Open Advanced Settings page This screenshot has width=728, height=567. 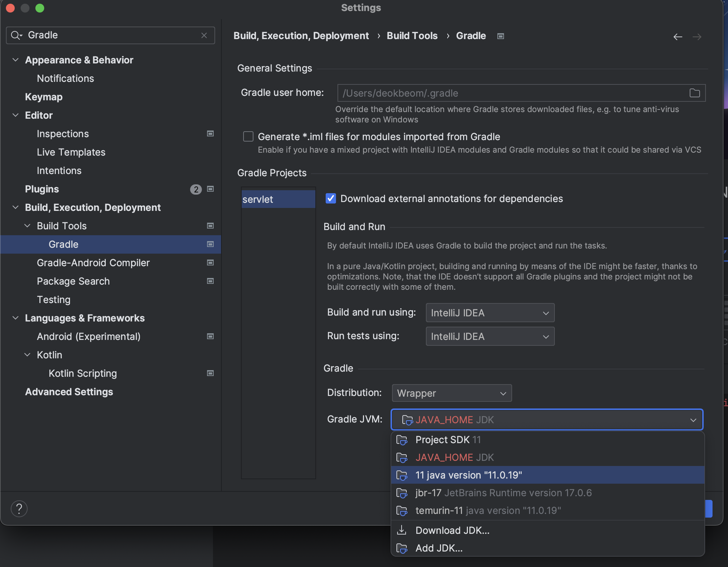click(69, 392)
